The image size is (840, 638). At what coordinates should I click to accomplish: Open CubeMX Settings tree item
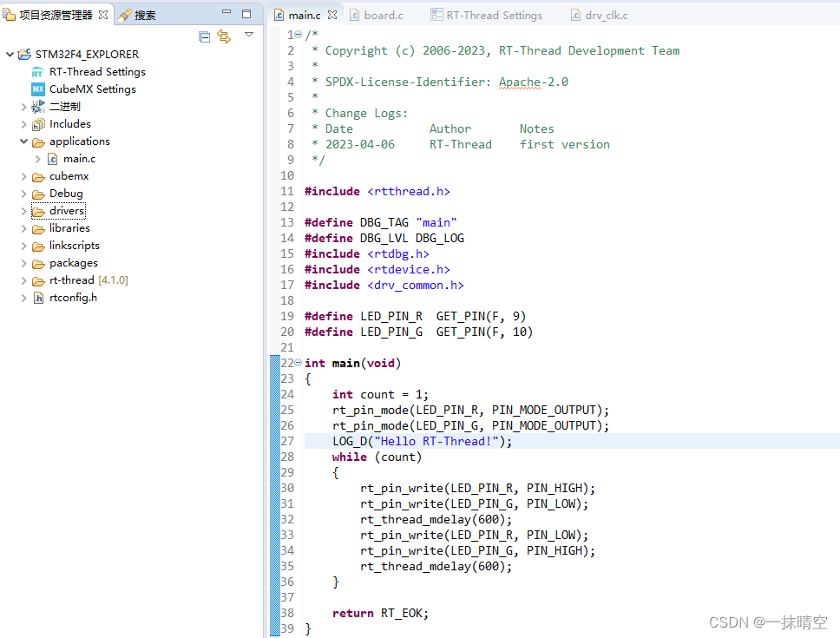tap(93, 89)
